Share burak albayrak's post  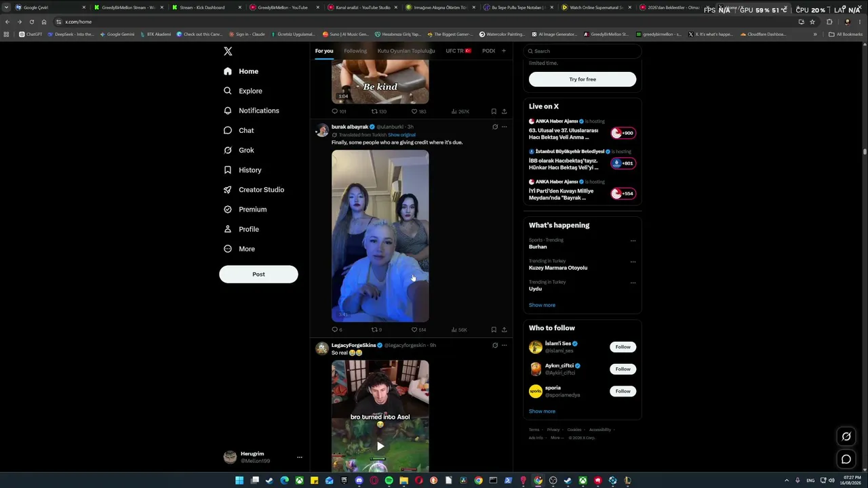point(504,330)
